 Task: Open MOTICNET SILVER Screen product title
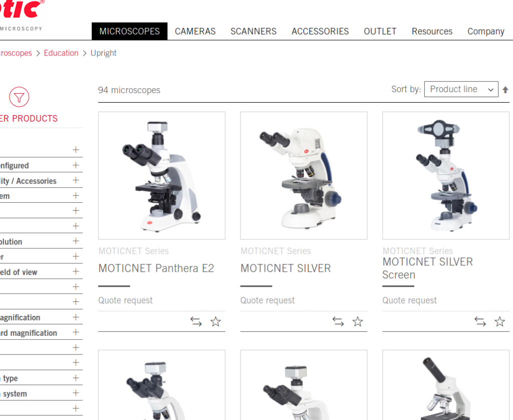428,268
